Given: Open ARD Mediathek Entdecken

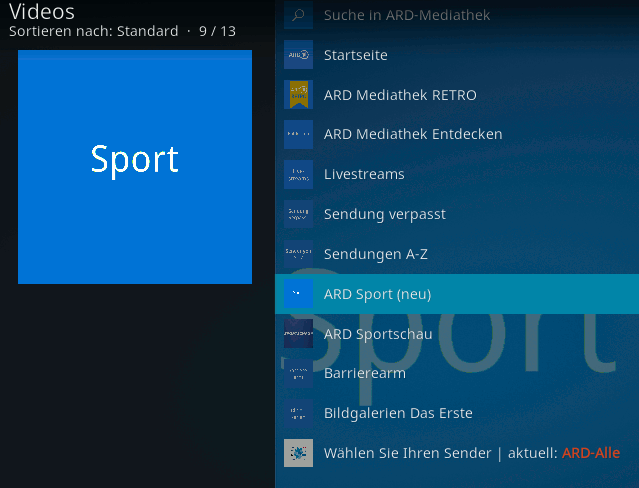Looking at the screenshot, I should (457, 134).
